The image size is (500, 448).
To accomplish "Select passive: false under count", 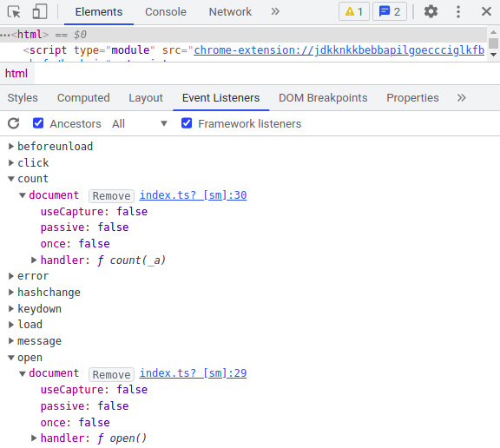I will coord(84,227).
